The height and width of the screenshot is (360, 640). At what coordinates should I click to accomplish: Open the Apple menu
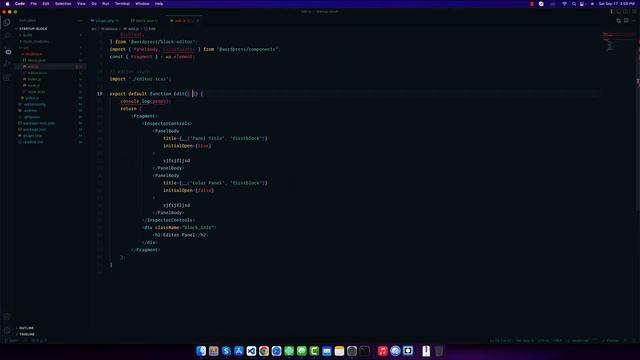tap(7, 4)
